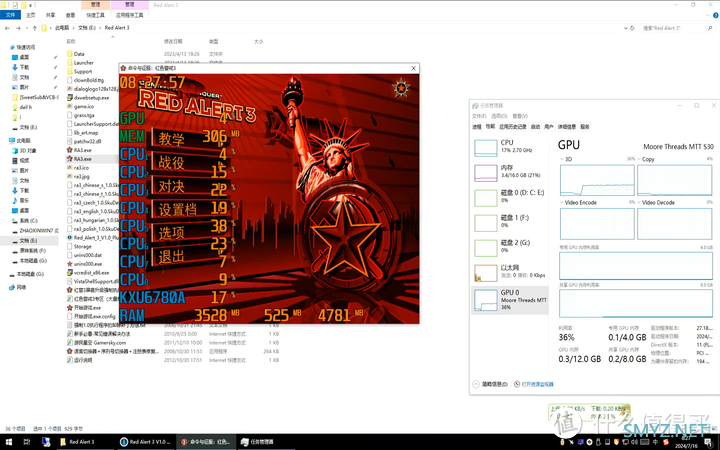Open the Copy graph engine dropdown

[639, 159]
